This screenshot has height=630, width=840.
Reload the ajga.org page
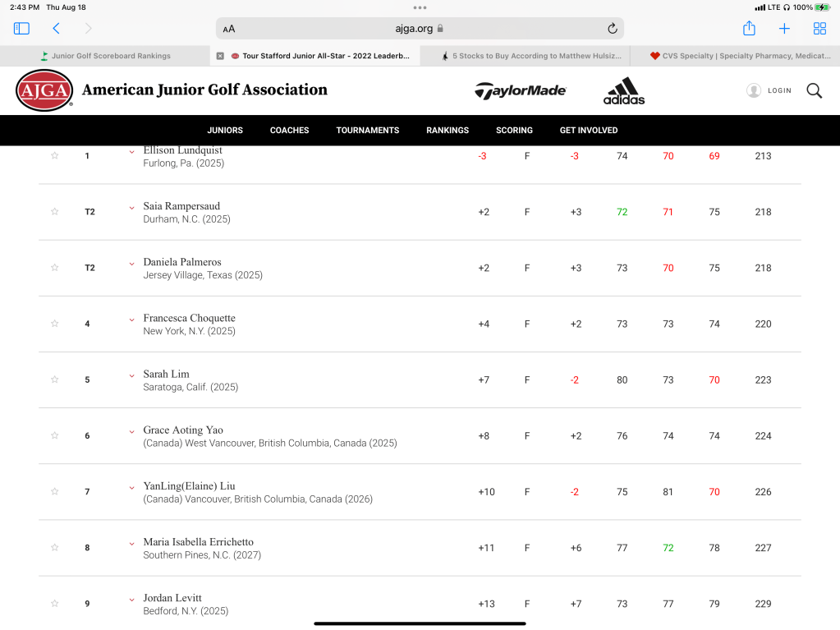612,29
